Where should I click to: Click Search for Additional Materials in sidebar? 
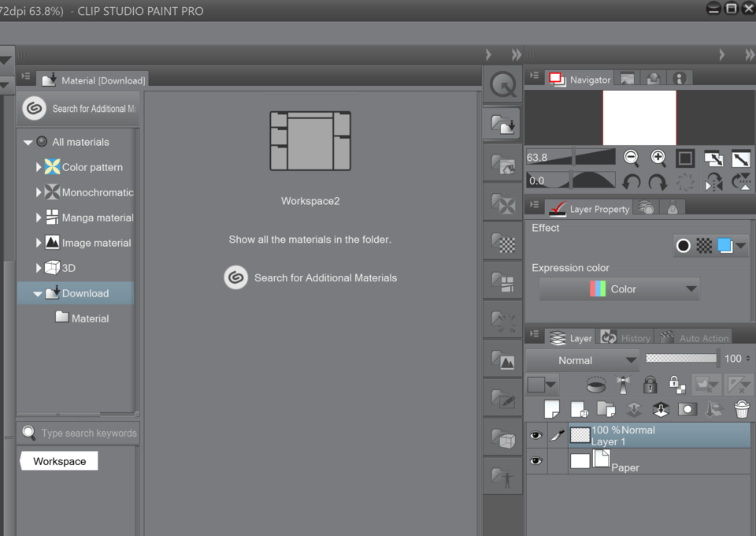tap(80, 109)
